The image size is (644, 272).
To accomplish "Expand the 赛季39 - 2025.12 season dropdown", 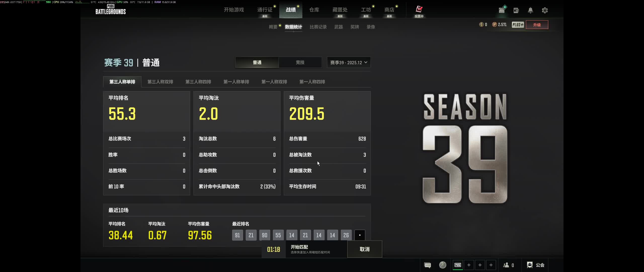I will [349, 62].
